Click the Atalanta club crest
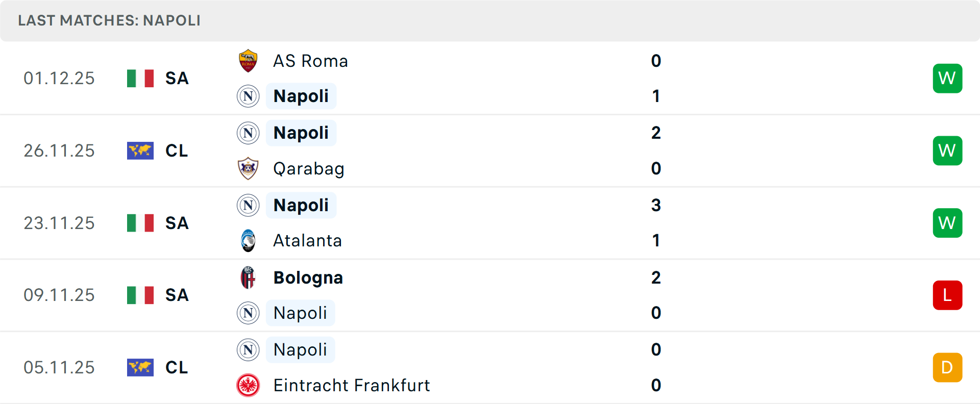The image size is (980, 404). 248,241
